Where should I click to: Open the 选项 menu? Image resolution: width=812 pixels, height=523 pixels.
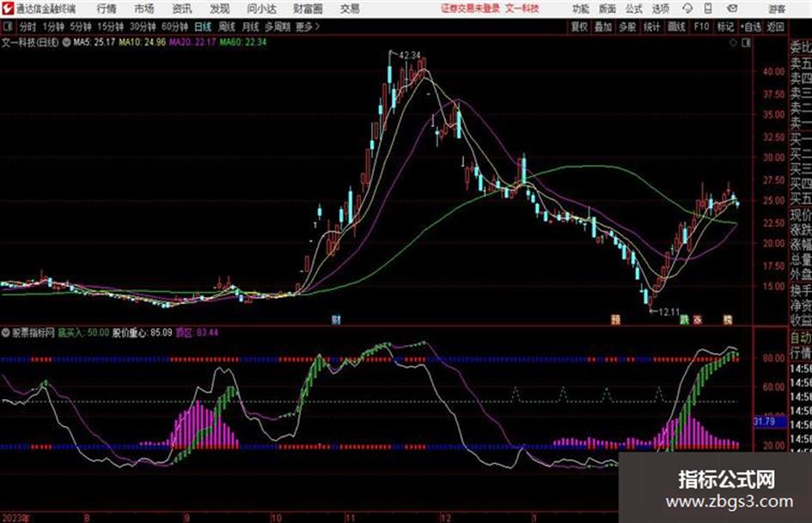pos(660,9)
